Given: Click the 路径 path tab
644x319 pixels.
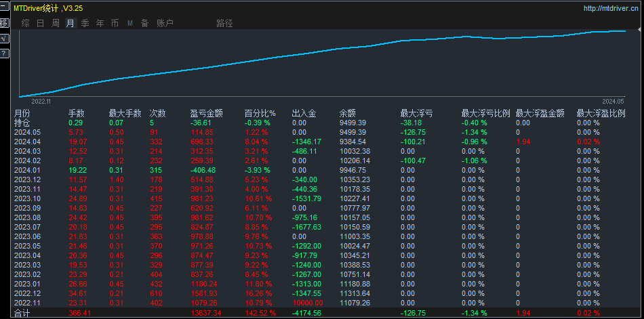Looking at the screenshot, I should click(224, 24).
